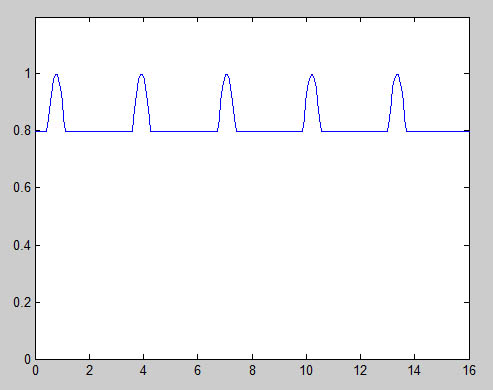Click the y-axis tick label 0.6
Viewport: 493px width, 390px height.
click(x=22, y=187)
